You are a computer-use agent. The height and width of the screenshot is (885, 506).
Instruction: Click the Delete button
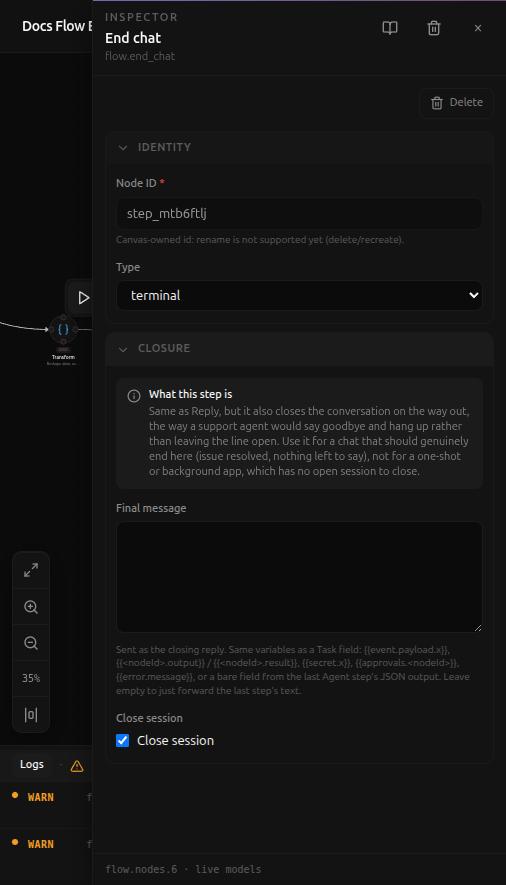pyautogui.click(x=457, y=103)
